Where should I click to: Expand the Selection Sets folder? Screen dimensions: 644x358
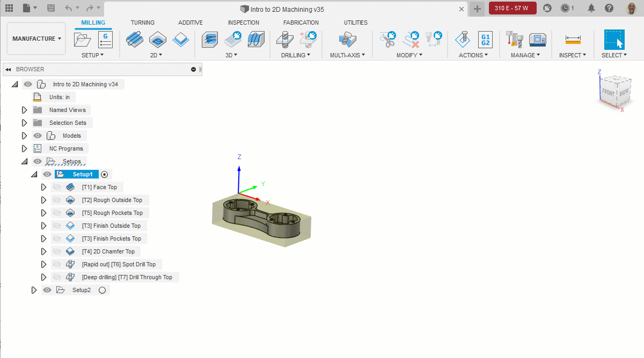click(x=24, y=123)
